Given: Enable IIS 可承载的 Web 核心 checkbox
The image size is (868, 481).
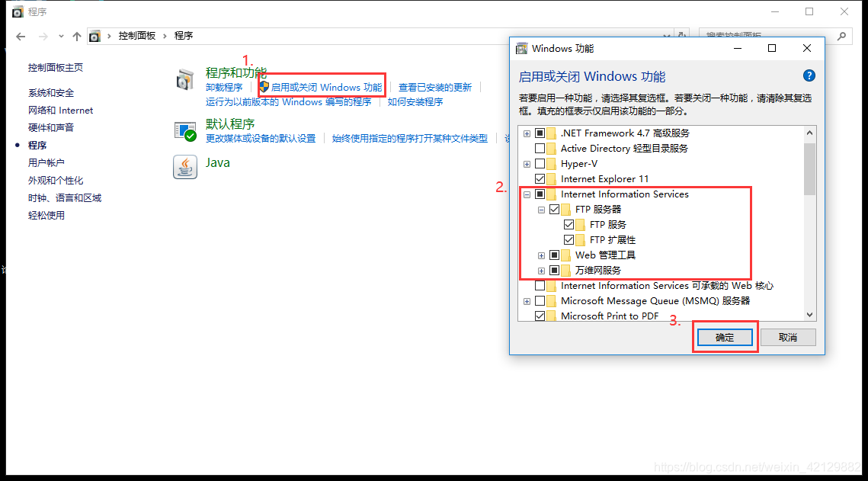Looking at the screenshot, I should click(540, 286).
